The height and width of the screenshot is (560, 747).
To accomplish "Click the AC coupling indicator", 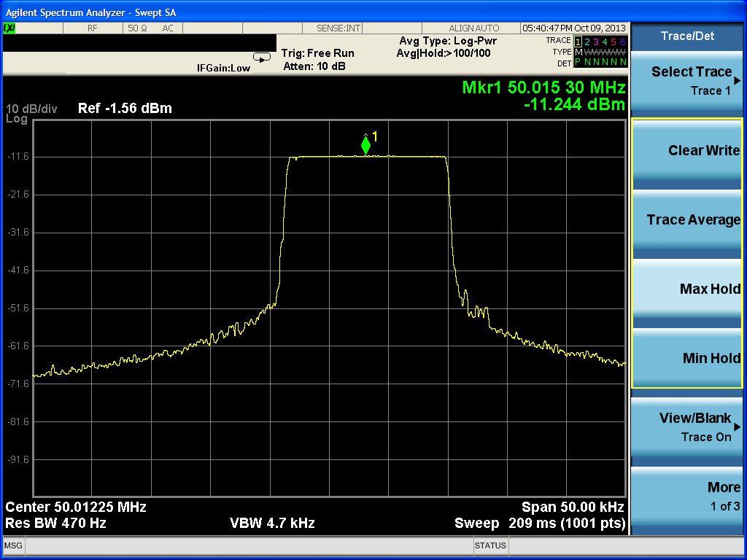I will click(x=168, y=28).
